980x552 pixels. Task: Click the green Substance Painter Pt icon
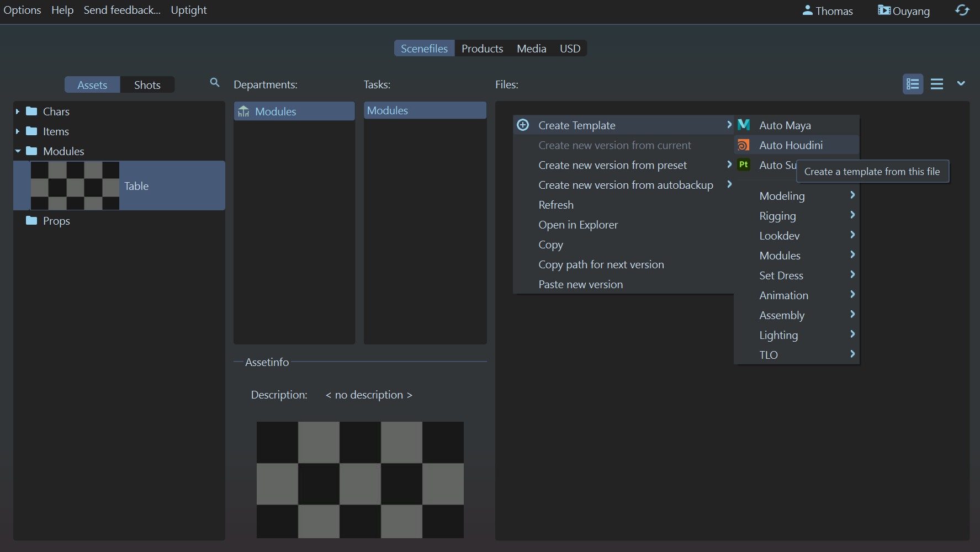click(x=744, y=165)
